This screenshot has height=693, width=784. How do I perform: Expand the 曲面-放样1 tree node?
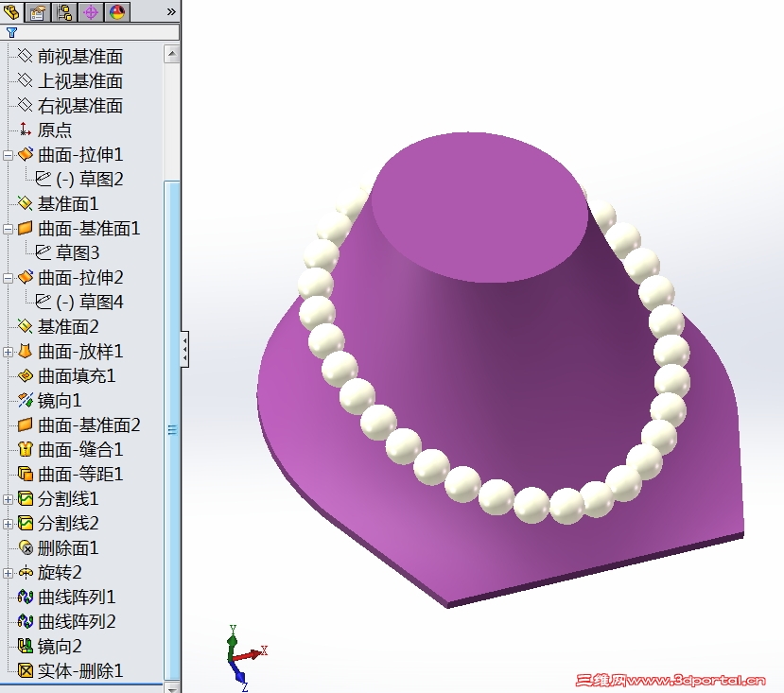8,352
